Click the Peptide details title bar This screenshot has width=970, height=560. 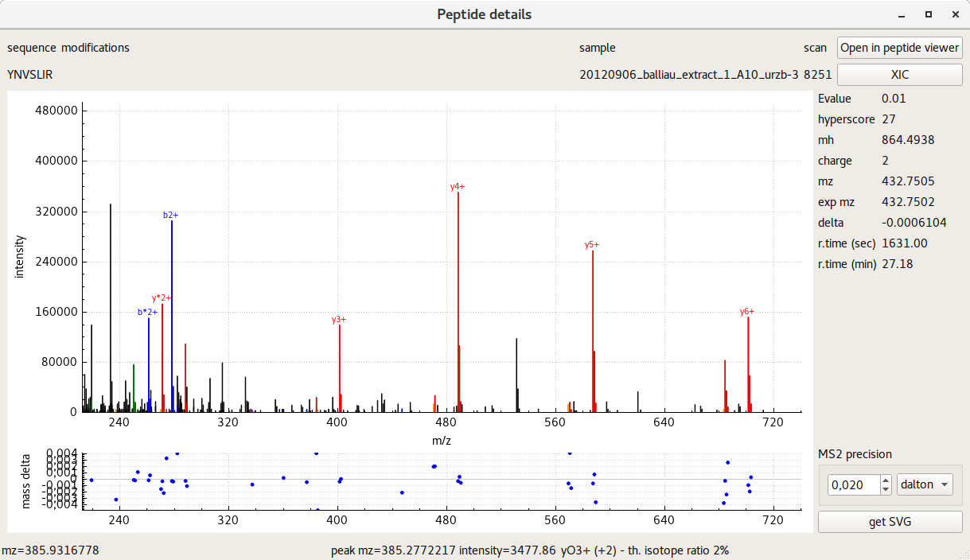click(x=484, y=14)
